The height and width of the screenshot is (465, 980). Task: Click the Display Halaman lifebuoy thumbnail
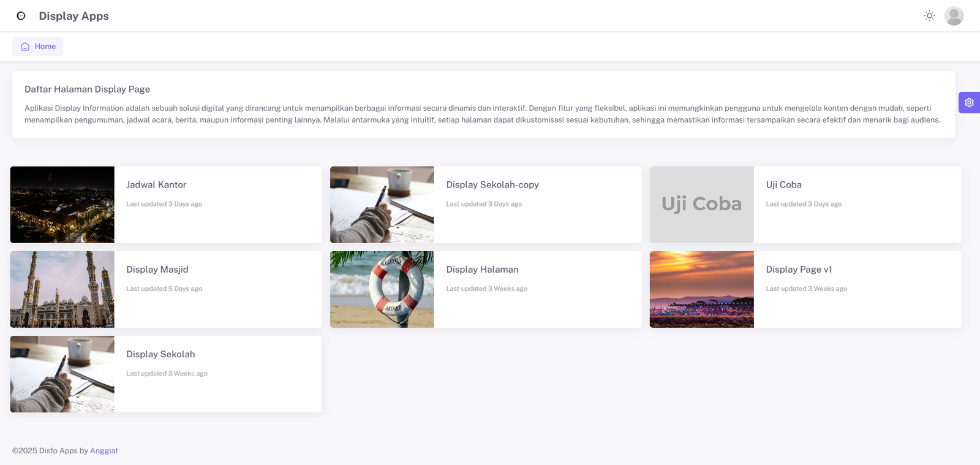pyautogui.click(x=382, y=289)
